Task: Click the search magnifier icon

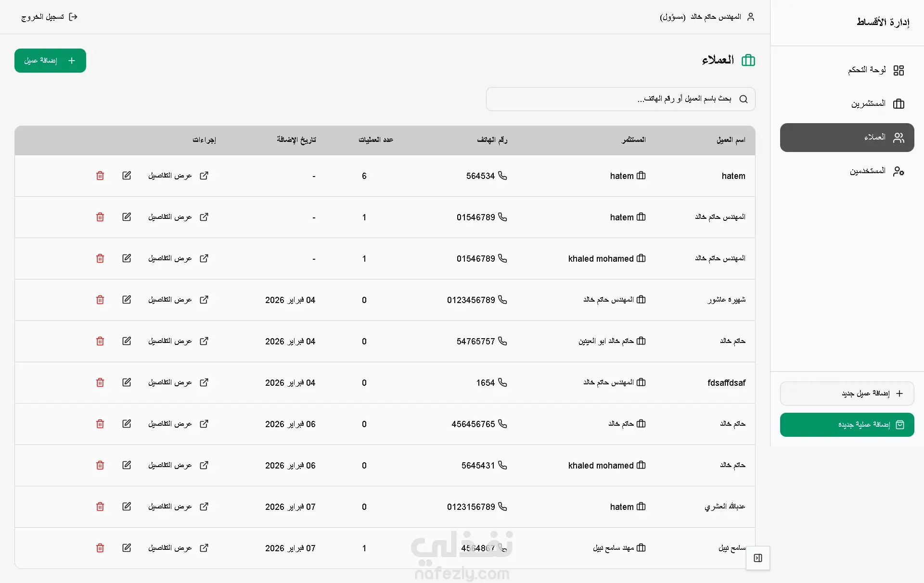Action: click(744, 99)
